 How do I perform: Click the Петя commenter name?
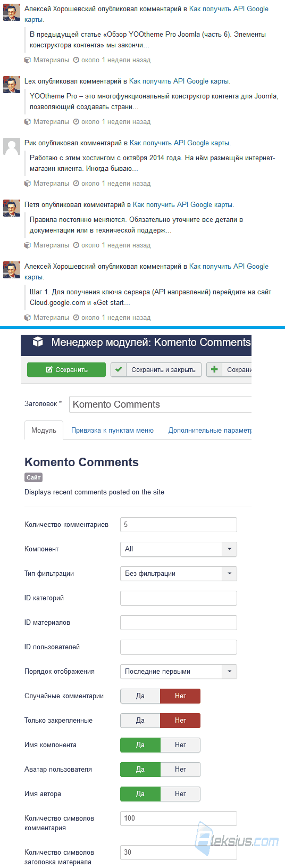pos(33,205)
